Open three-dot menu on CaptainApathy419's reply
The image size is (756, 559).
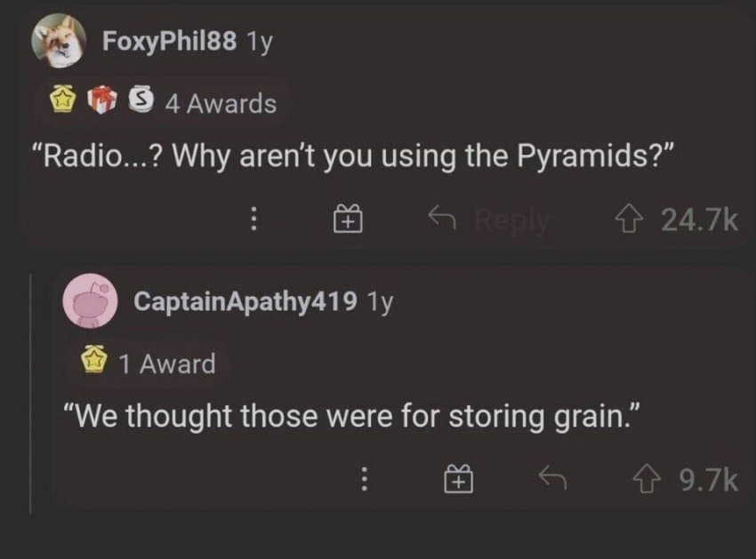(x=365, y=478)
